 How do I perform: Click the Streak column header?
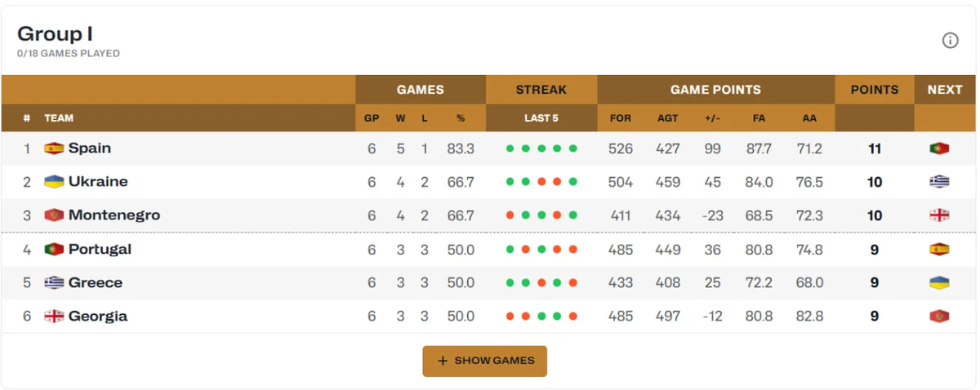tap(541, 90)
